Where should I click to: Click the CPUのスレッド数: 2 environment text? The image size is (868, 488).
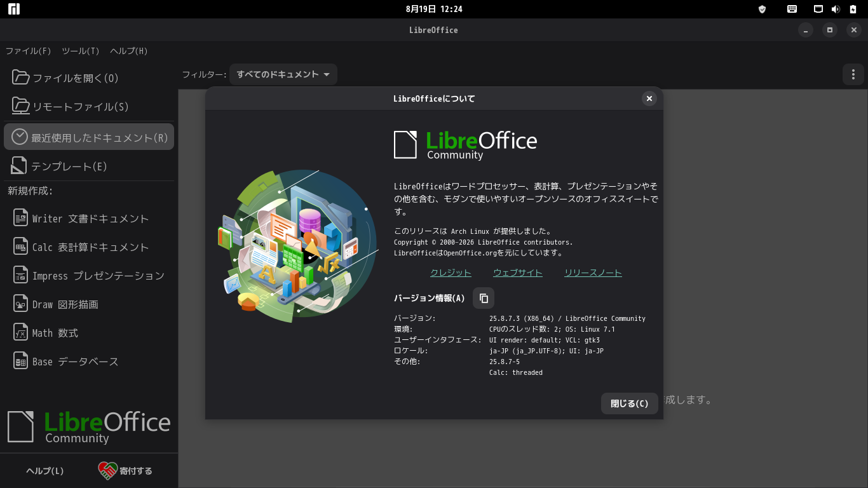point(523,329)
